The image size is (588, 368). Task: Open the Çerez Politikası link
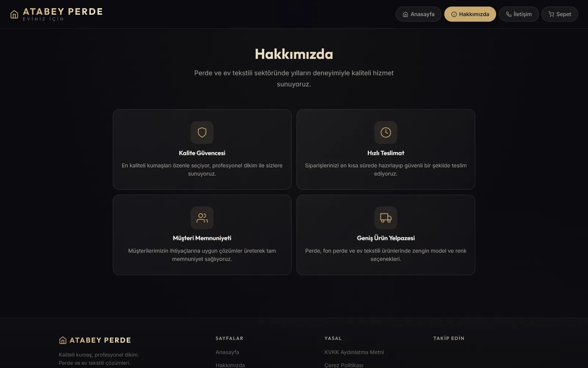tap(344, 365)
